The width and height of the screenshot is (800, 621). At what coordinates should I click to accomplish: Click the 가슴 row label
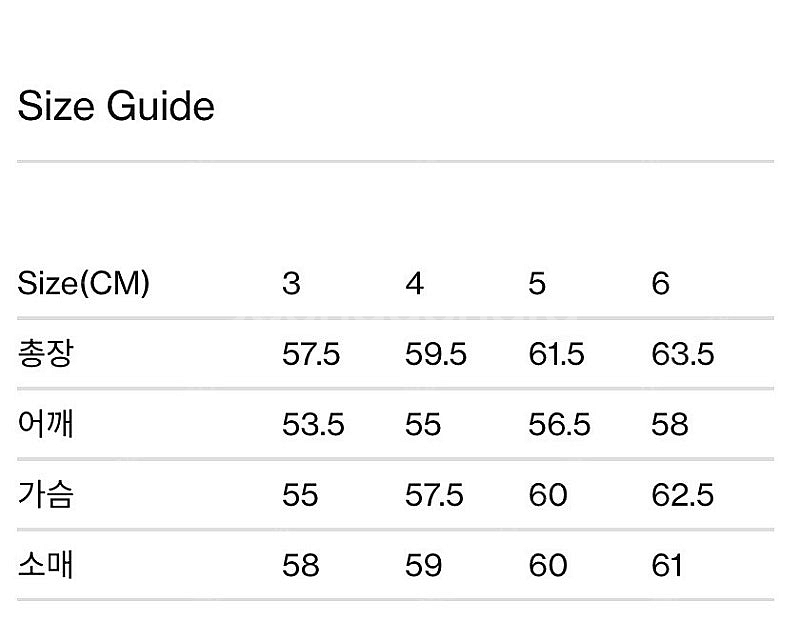click(x=45, y=495)
